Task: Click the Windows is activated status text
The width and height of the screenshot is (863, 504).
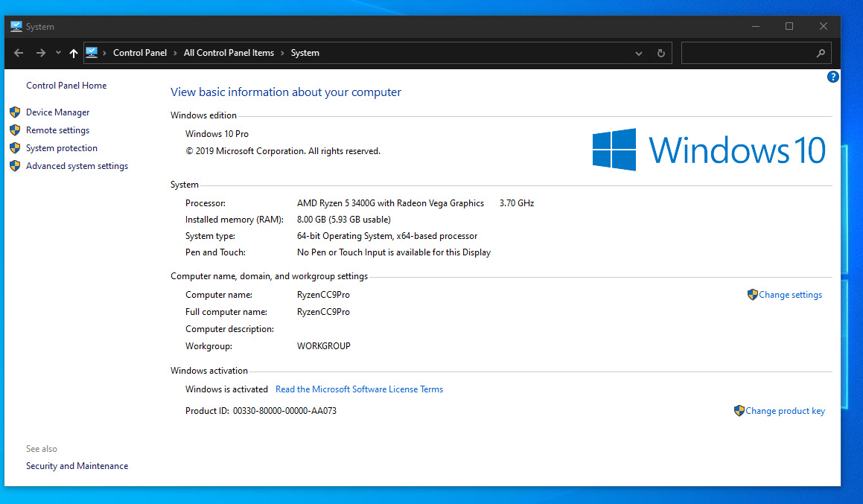Action: pyautogui.click(x=227, y=389)
